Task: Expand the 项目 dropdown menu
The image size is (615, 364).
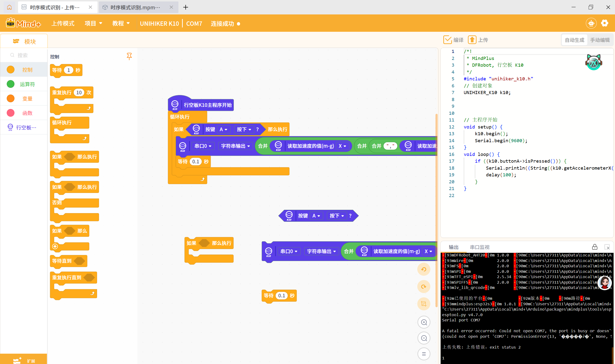Action: click(93, 23)
